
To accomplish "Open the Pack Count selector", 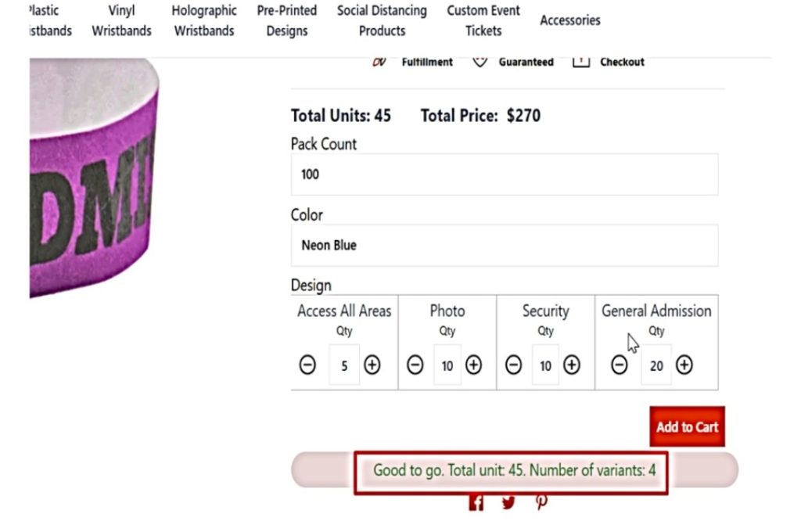I will click(x=505, y=174).
